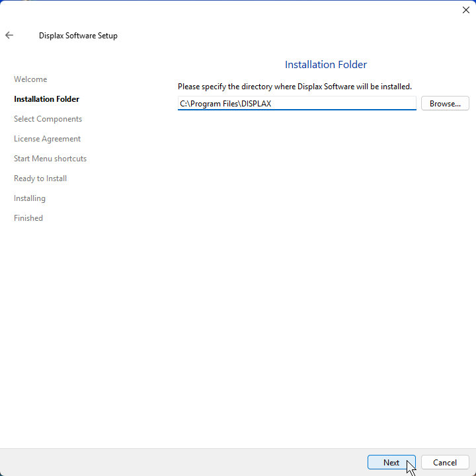Jump to the Start Menu shortcuts step
Image resolution: width=476 pixels, height=476 pixels.
click(x=50, y=159)
